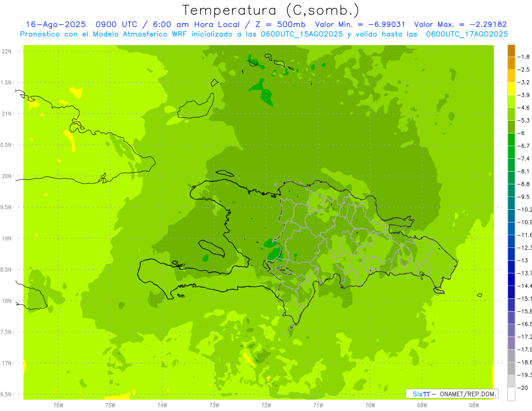The image size is (532, 411).
Task: Click green swatch between -6 and -6.7
Action: [511, 140]
